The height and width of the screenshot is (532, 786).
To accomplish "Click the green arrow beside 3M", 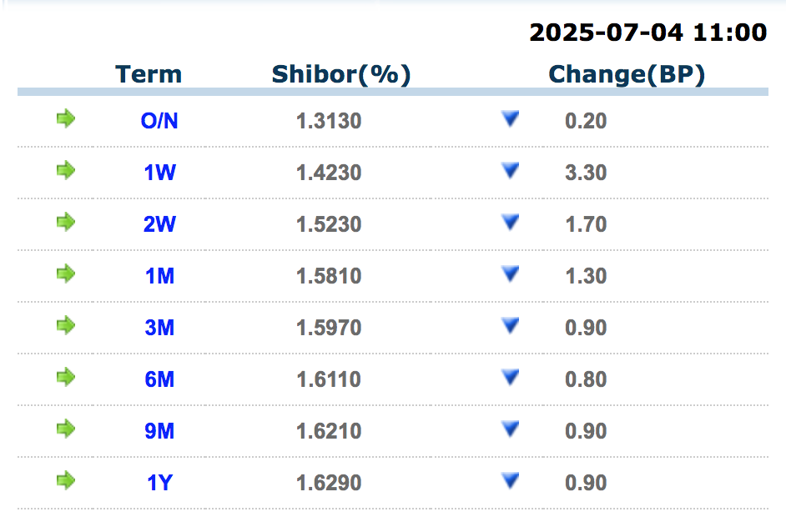I will pyautogui.click(x=66, y=326).
